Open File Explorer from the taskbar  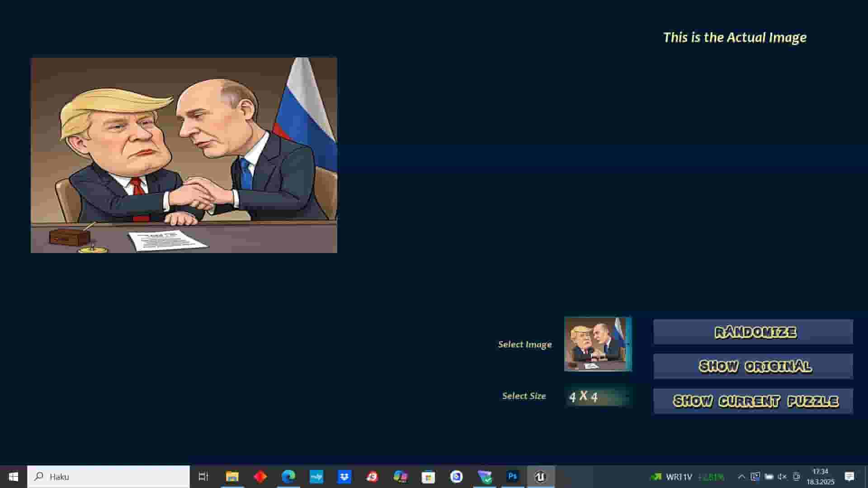pos(232,477)
